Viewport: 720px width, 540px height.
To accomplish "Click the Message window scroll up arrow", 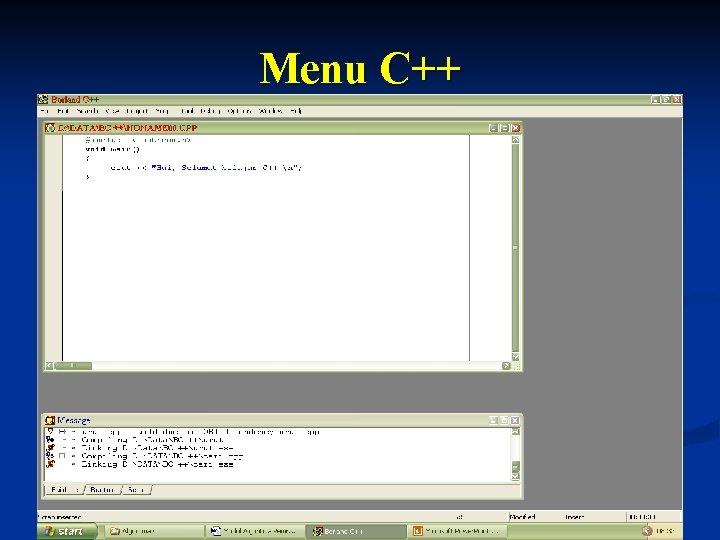I will pos(515,432).
